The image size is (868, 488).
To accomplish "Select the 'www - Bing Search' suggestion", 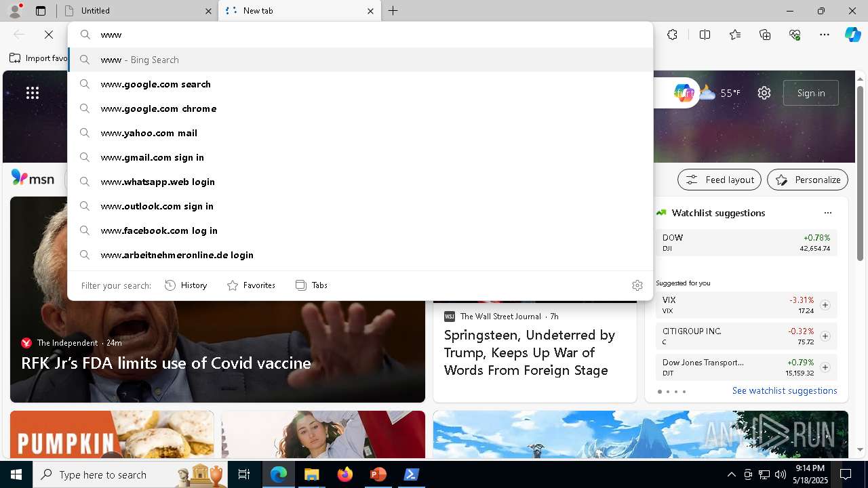I will tap(360, 60).
